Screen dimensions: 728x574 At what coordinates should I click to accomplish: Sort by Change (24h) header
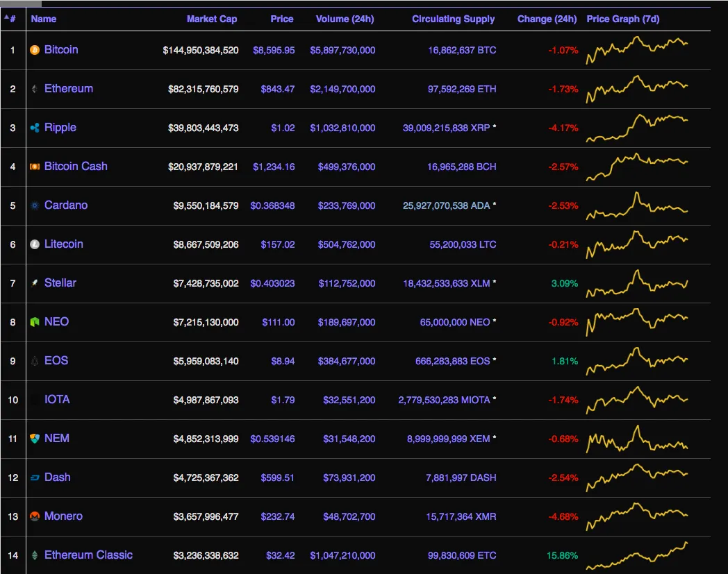[547, 19]
